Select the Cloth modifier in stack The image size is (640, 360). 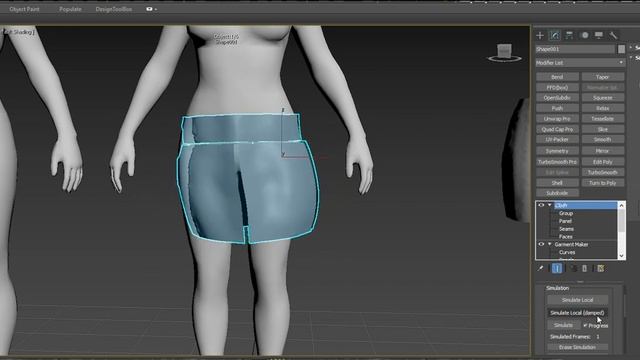pos(585,205)
